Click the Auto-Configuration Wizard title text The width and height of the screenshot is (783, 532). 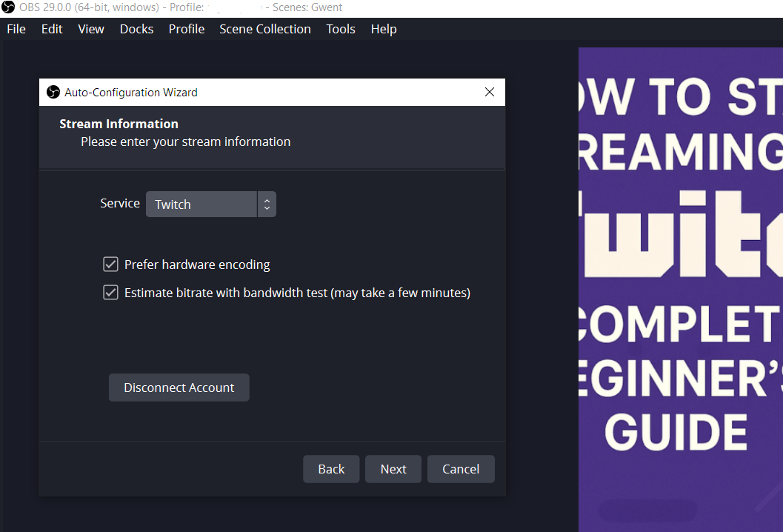coord(131,93)
